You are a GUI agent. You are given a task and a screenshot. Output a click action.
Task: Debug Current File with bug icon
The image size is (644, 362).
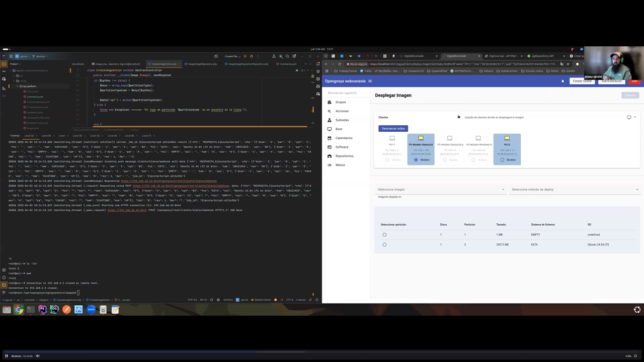252,56
